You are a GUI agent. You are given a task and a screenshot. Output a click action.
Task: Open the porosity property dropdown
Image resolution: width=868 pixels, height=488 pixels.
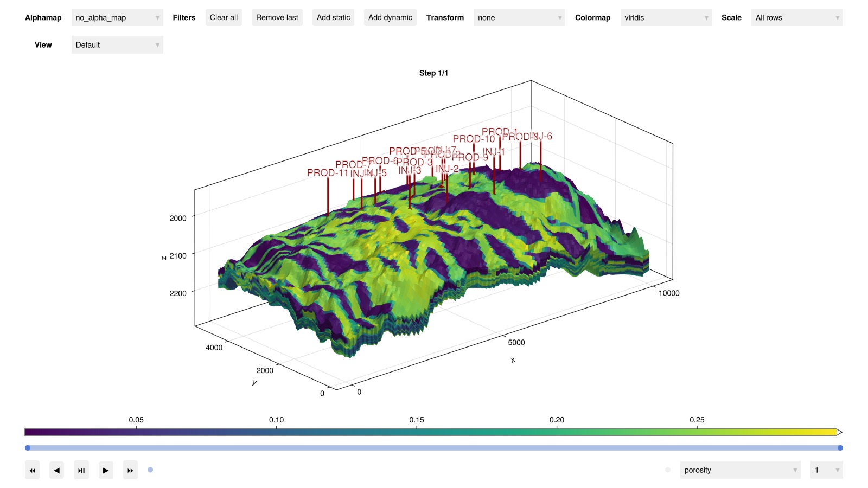click(x=740, y=470)
